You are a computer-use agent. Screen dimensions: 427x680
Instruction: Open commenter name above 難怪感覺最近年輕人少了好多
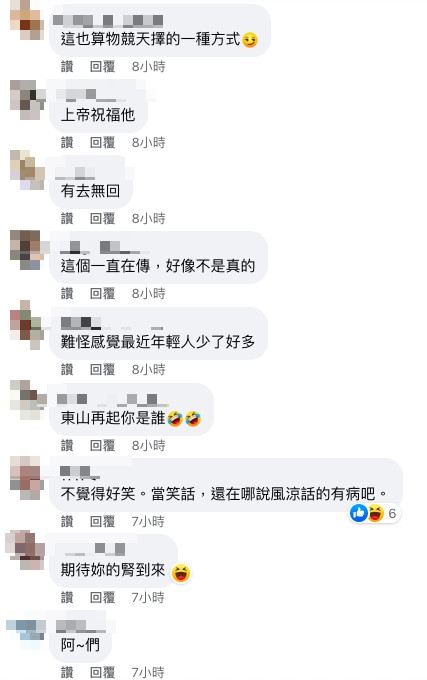pyautogui.click(x=112, y=324)
